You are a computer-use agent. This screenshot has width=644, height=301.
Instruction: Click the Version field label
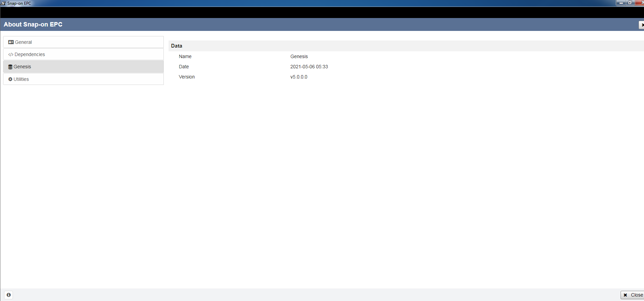[187, 77]
